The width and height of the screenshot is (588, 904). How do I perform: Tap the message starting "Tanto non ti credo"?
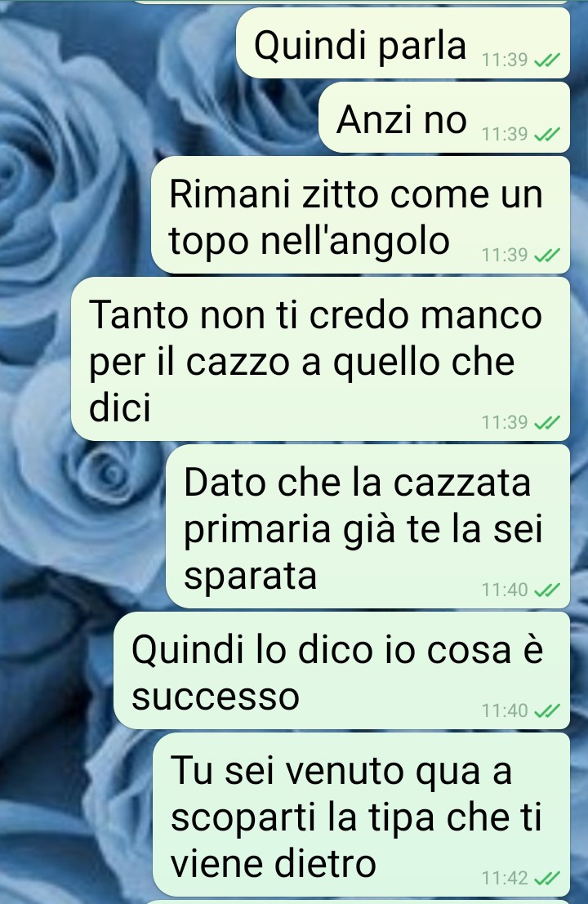pyautogui.click(x=320, y=359)
